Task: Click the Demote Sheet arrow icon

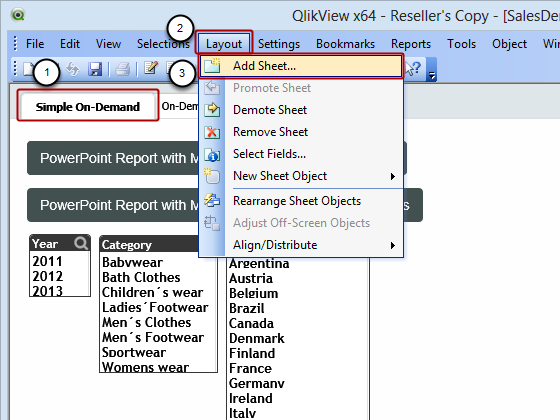Action: pos(212,109)
